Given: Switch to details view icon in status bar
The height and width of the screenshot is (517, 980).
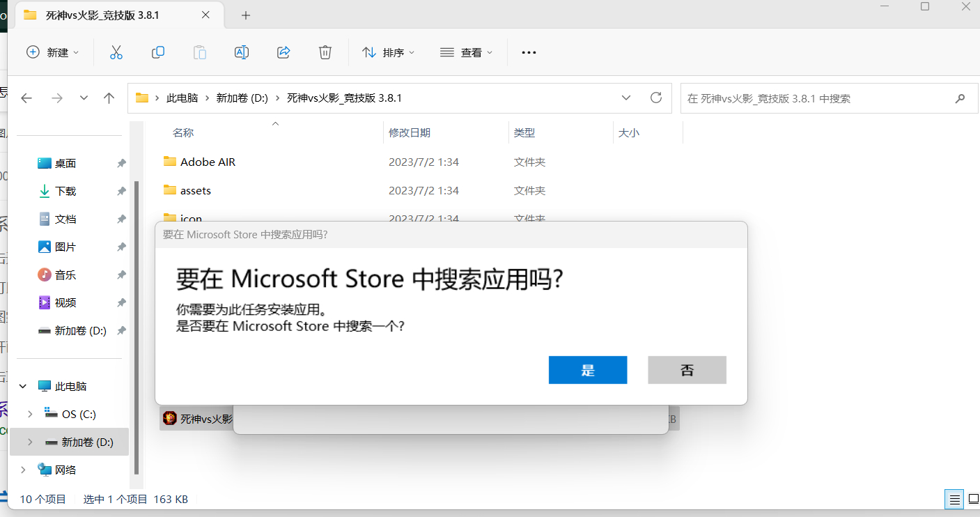Looking at the screenshot, I should coord(955,499).
